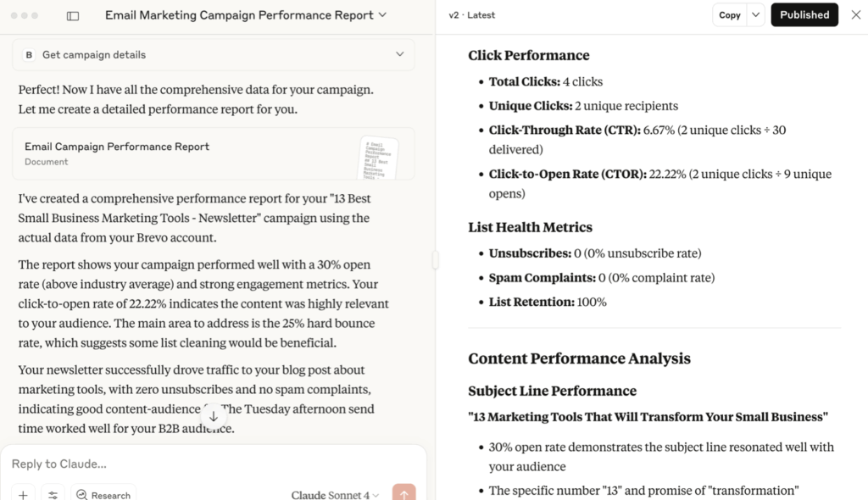Open the Claude Sonnet 4 model selector
The width and height of the screenshot is (868, 500).
point(333,495)
